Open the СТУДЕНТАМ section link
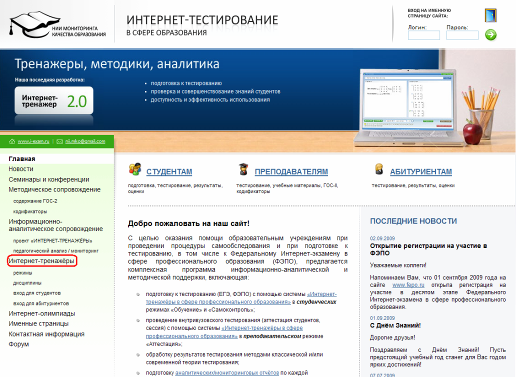This screenshot has height=377, width=516. tap(169, 172)
